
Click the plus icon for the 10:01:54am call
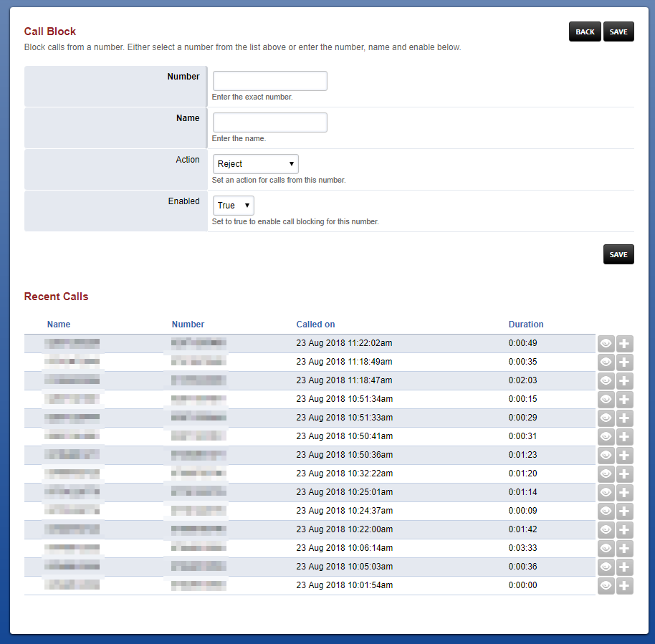[624, 585]
